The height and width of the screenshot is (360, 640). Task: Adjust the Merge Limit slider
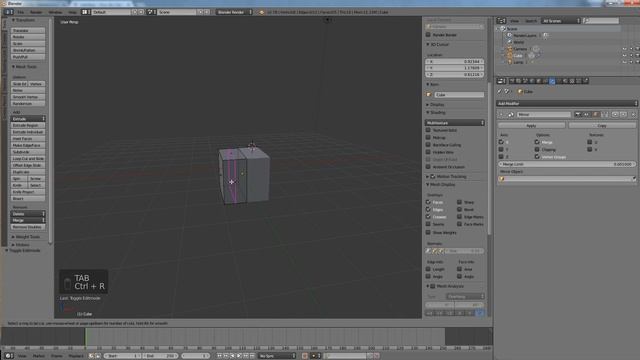(567, 164)
